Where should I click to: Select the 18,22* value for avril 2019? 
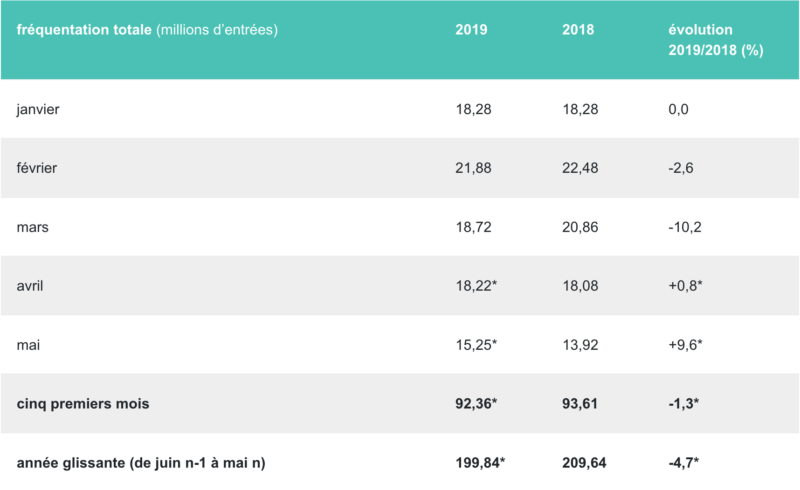476,286
